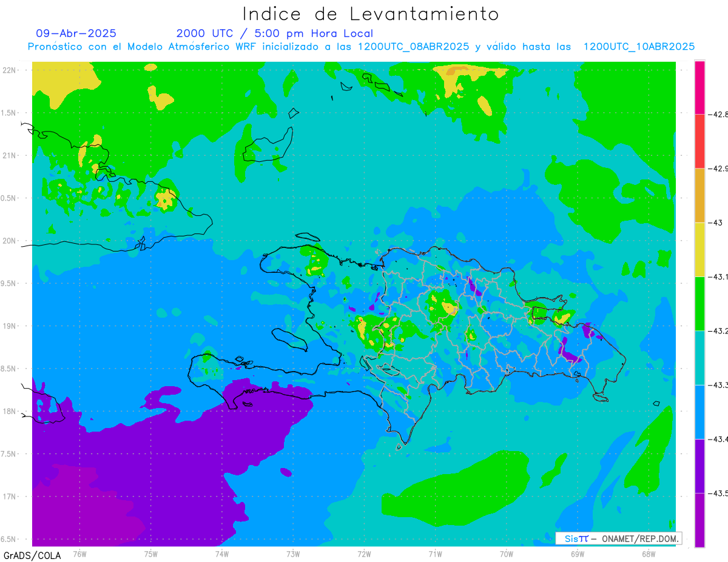Click the magenta top segment of the color bar
Screen dimensions: 728x562
[699, 87]
